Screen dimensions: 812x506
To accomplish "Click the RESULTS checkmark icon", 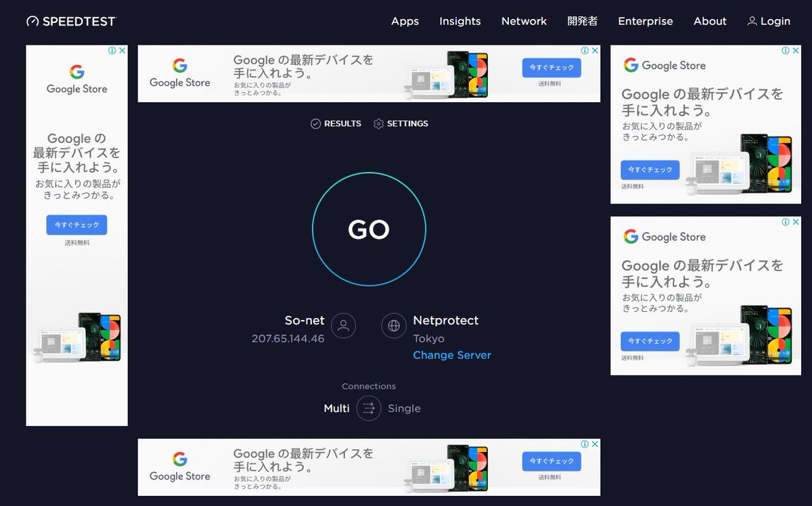I will [x=315, y=124].
